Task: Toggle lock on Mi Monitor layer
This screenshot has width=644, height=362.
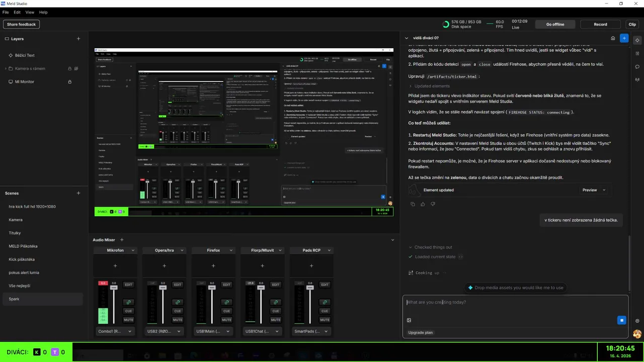Action: [x=69, y=81]
